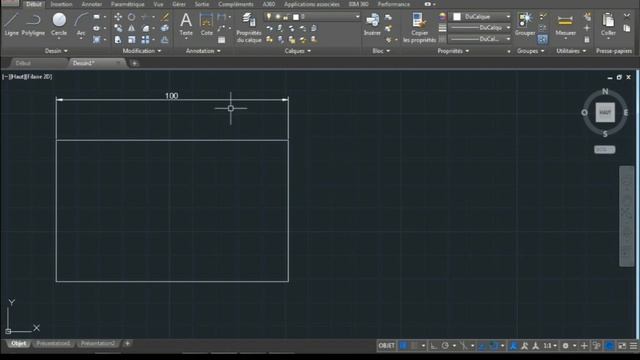Expand the Annotation panel

(203, 51)
